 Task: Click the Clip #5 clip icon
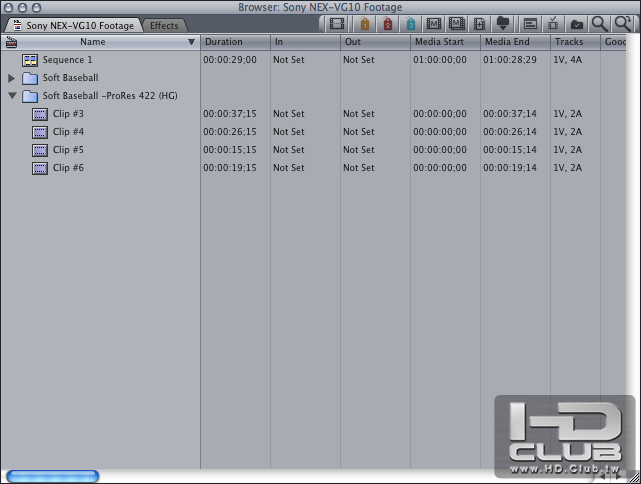coord(40,150)
